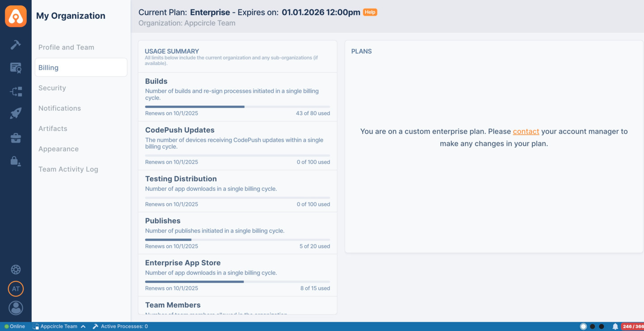Screen dimensions: 644x331
Task: Click the orange Help badge
Action: [370, 12]
